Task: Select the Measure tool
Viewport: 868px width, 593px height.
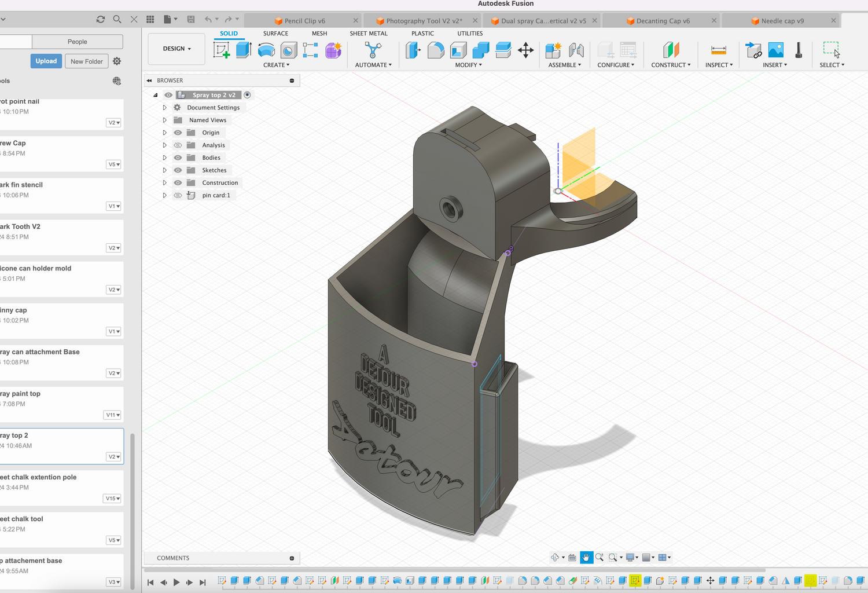Action: pos(719,50)
